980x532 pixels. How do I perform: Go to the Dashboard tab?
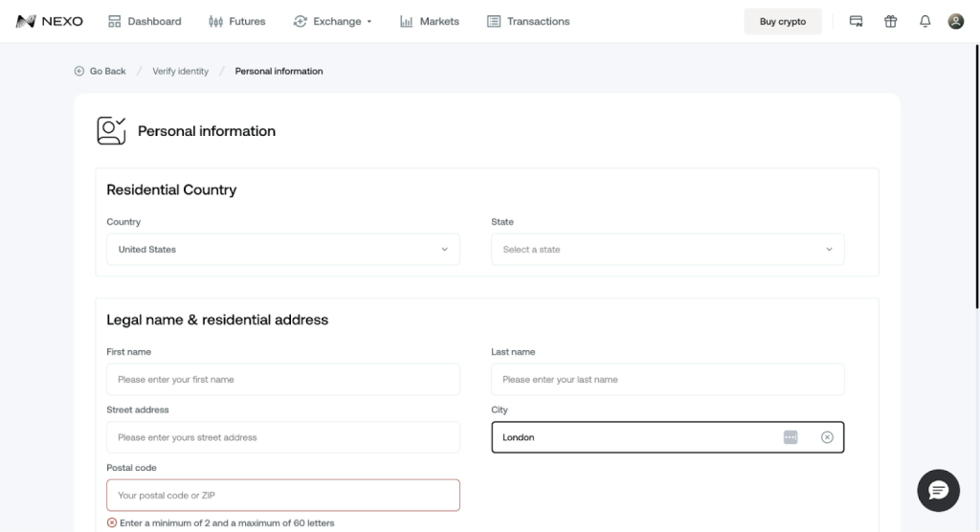[x=145, y=21]
